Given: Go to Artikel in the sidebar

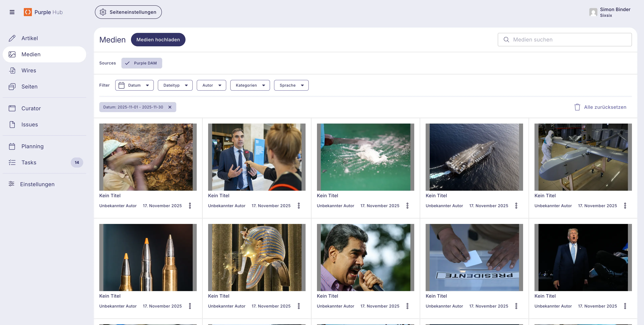Looking at the screenshot, I should 44,38.
